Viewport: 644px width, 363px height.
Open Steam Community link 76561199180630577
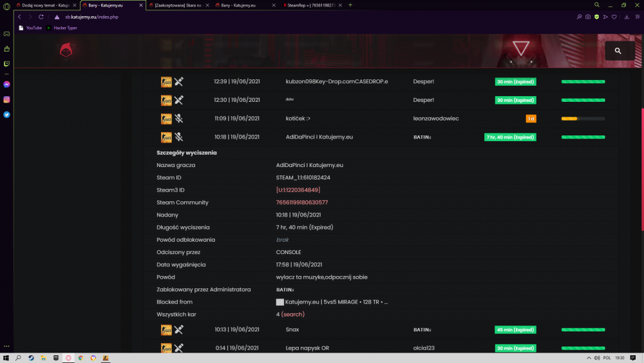coord(302,202)
